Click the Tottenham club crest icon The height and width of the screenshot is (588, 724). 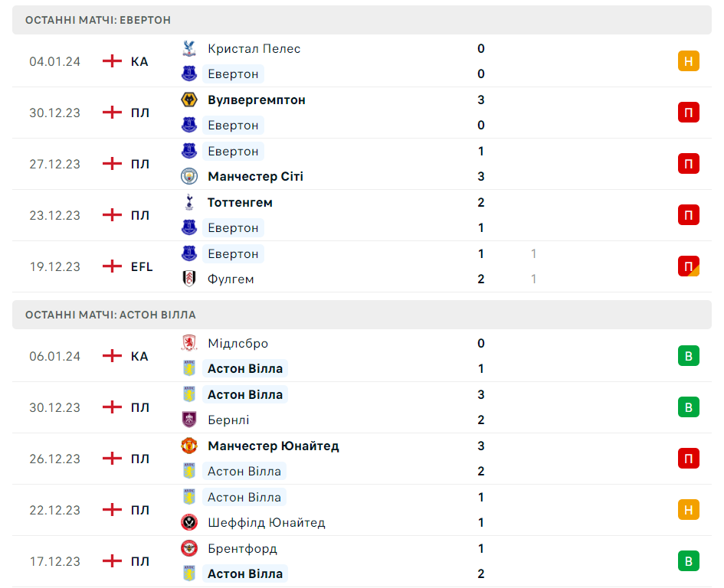(x=188, y=202)
